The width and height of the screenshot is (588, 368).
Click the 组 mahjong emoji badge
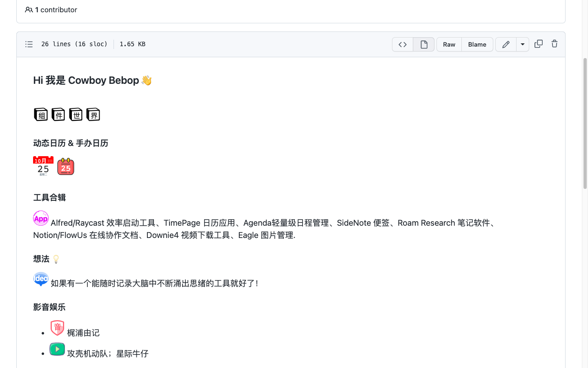(40, 114)
